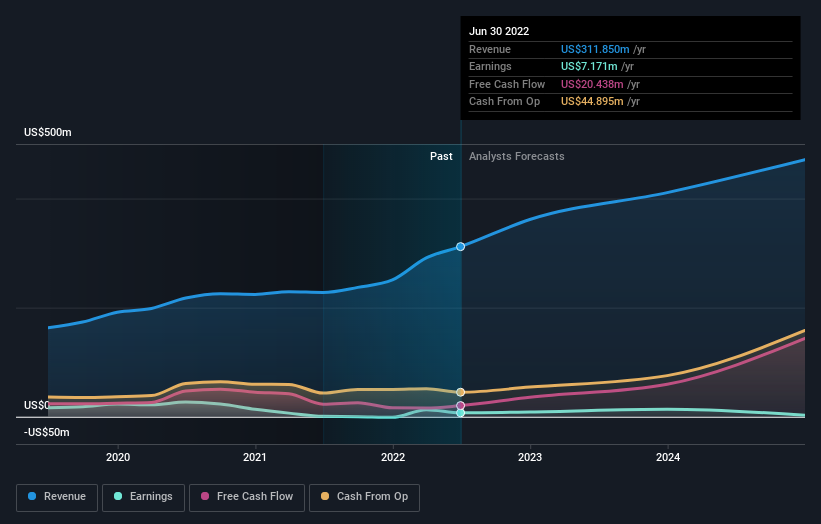
Task: Select the pink Free Cash Flow data point
Action: (460, 406)
